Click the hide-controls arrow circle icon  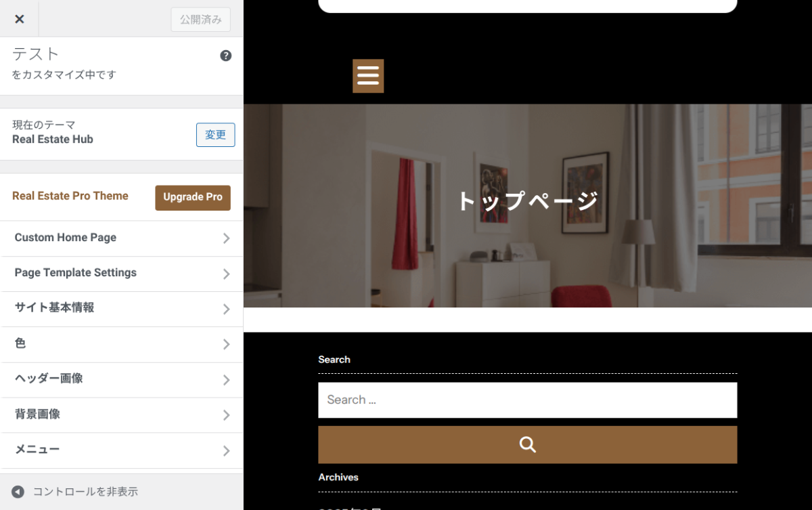click(x=17, y=491)
